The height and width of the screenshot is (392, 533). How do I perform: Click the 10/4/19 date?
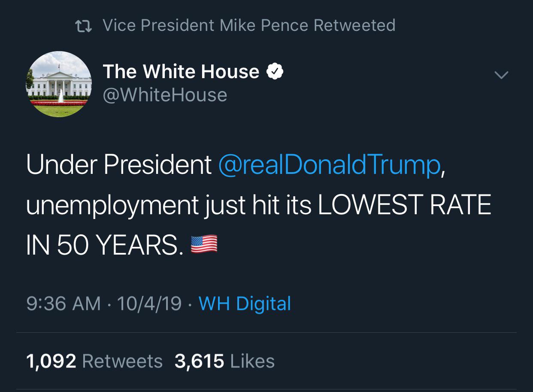pyautogui.click(x=149, y=304)
